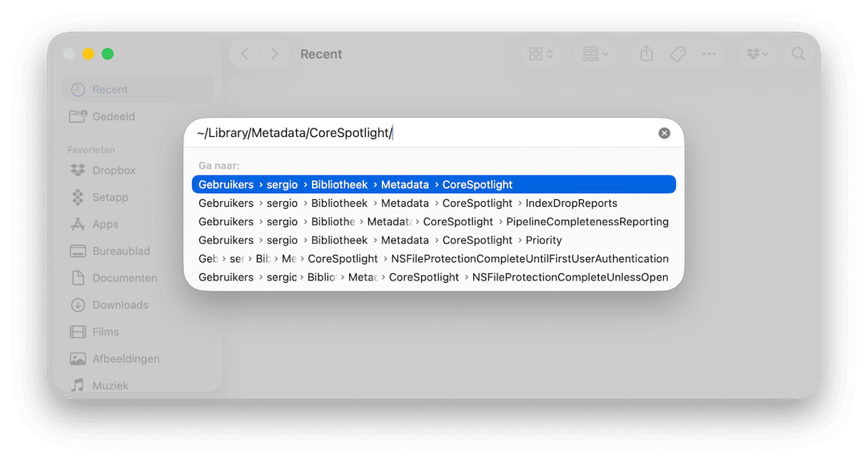This screenshot has width=868, height=461.
Task: Click in the ~/Library/Metadata/CoreSpotlight/ path field
Action: coord(424,133)
